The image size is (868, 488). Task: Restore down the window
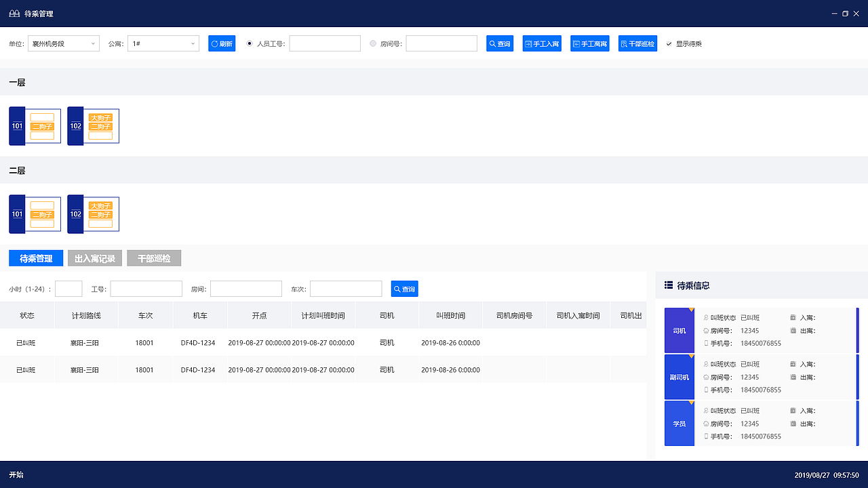(x=845, y=14)
